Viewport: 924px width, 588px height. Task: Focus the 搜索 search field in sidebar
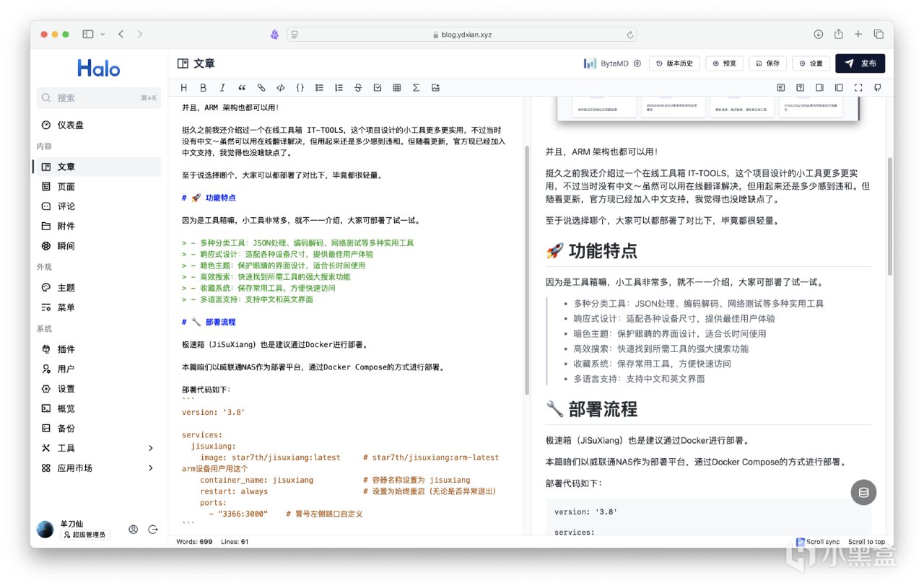[x=99, y=98]
